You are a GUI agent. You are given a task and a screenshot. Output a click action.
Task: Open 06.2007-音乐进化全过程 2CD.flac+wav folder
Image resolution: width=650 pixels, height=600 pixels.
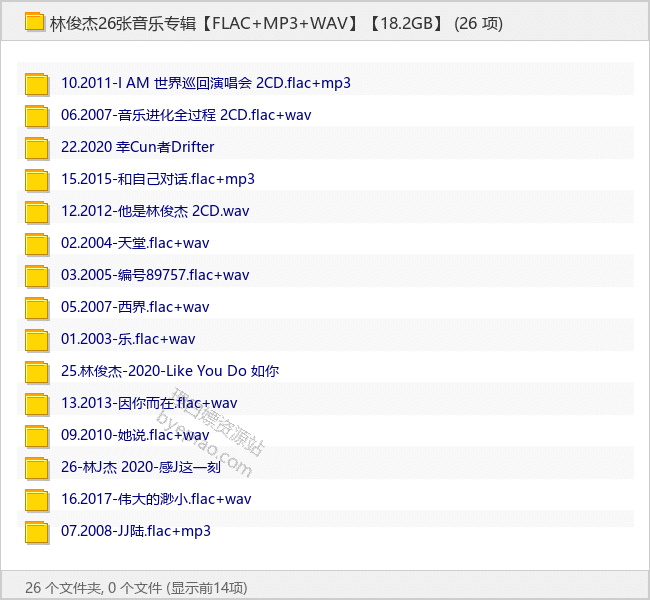(186, 115)
